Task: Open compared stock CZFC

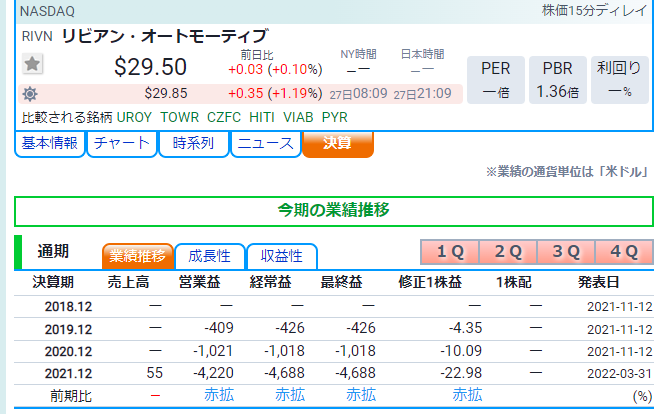Action: point(224,117)
